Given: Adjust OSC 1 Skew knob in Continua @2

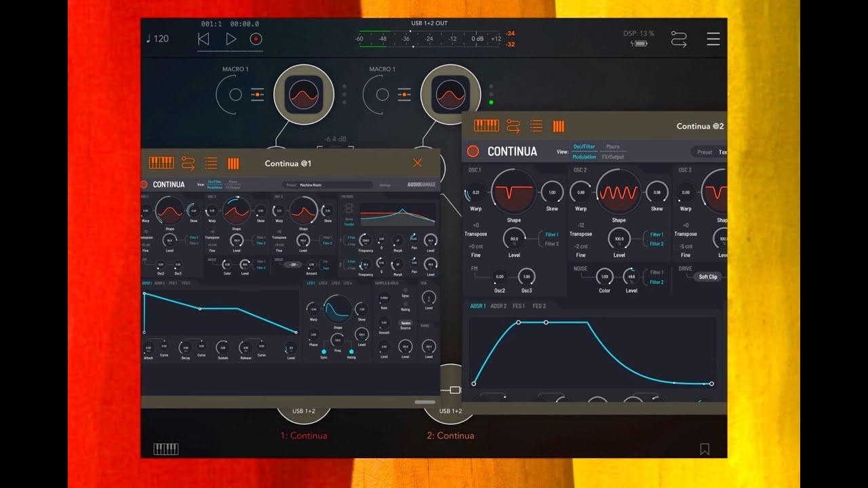Looking at the screenshot, I should 552,192.
